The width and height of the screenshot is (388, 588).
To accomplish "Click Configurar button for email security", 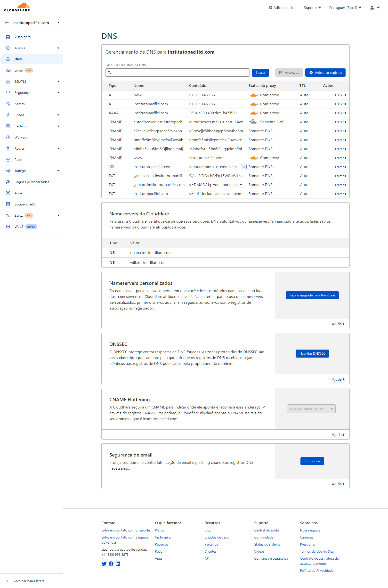I will (312, 461).
